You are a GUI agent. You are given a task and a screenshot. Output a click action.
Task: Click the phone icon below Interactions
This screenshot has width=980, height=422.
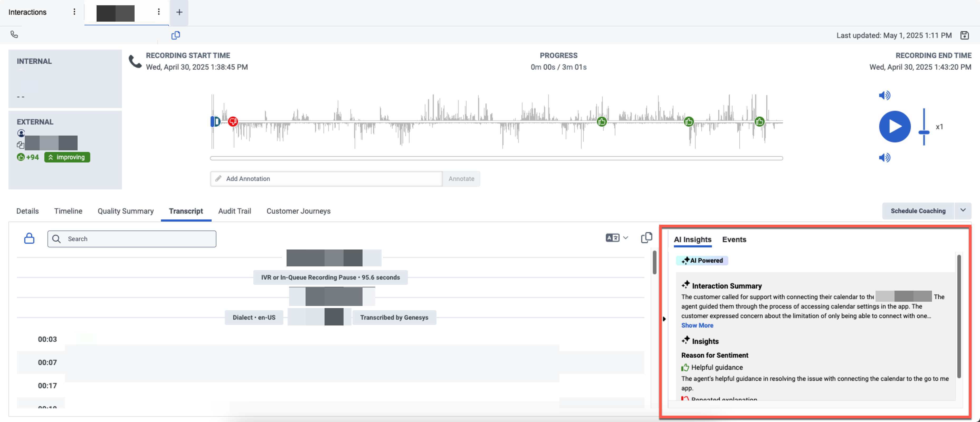[14, 34]
